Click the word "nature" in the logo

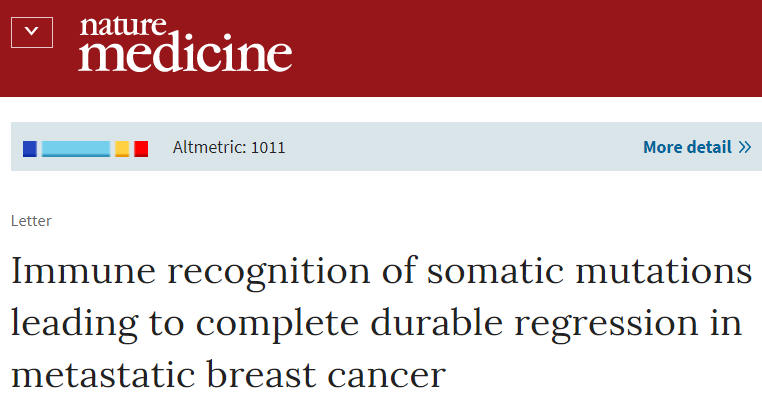point(123,25)
